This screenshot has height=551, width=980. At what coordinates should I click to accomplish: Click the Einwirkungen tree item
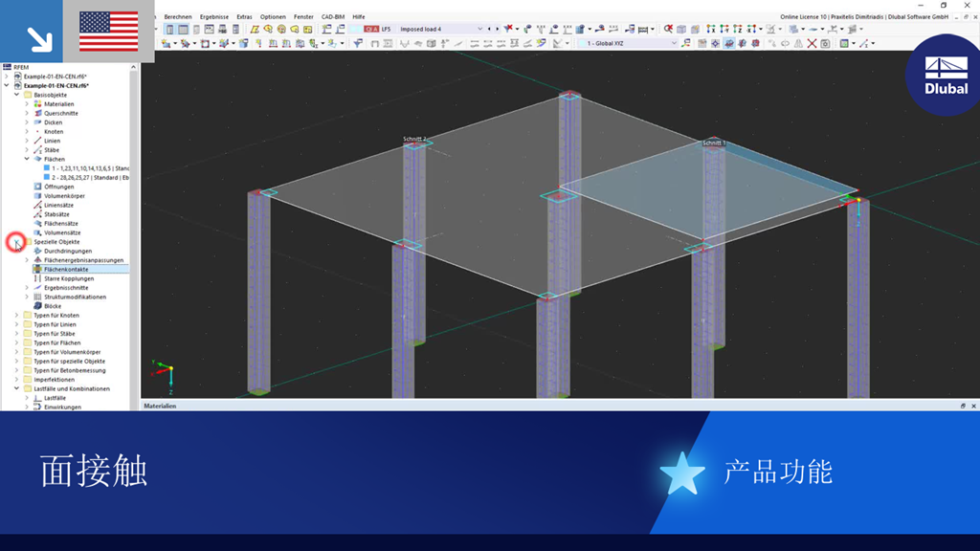pyautogui.click(x=62, y=407)
